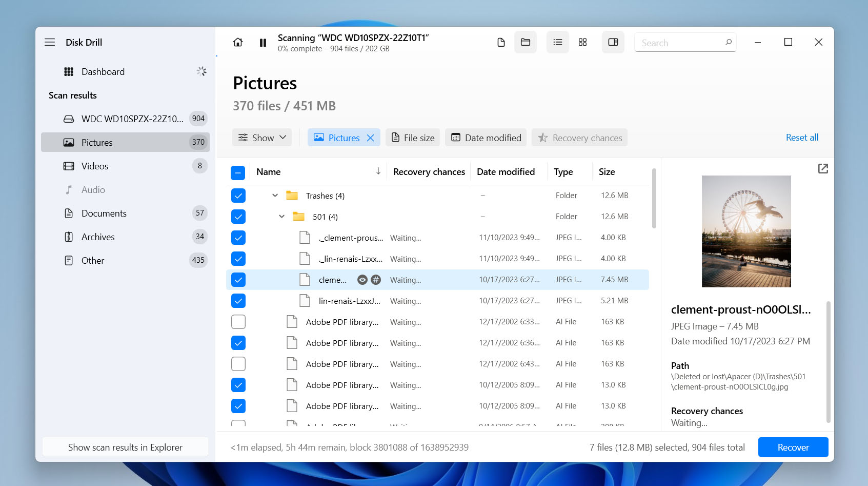868x486 pixels.
Task: Switch to the folder view icon
Action: coord(526,42)
